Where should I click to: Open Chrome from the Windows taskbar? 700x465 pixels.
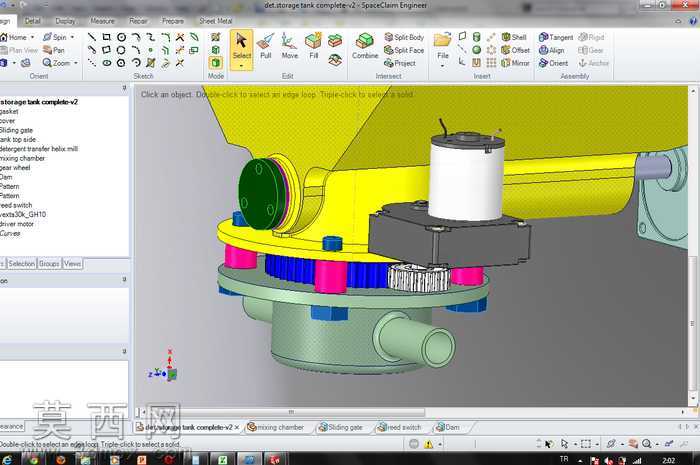pyautogui.click(x=33, y=459)
